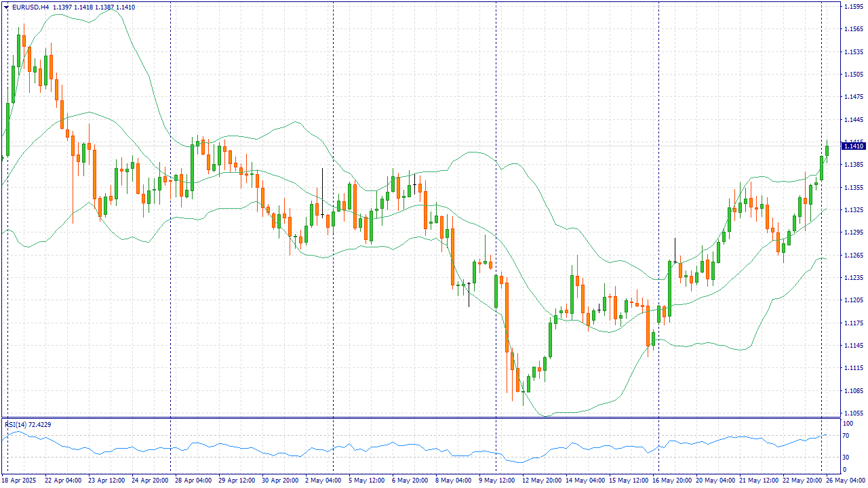
Task: Select the 1.1355 price scale label
Action: [x=853, y=187]
